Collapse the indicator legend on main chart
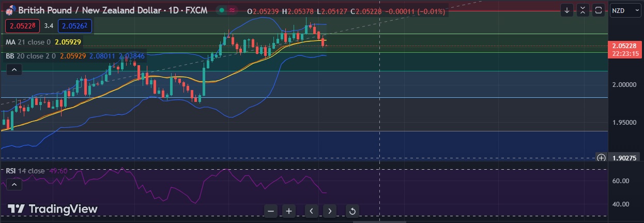 click(x=14, y=70)
